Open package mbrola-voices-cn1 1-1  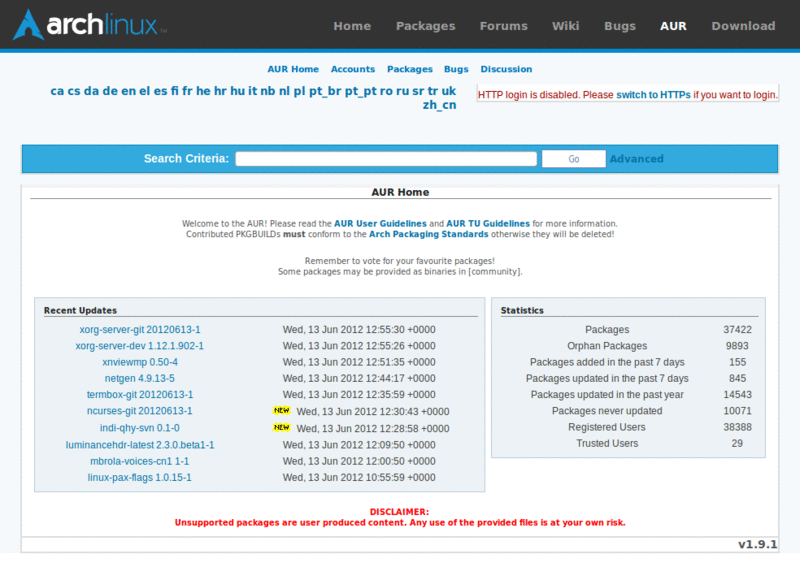140,461
